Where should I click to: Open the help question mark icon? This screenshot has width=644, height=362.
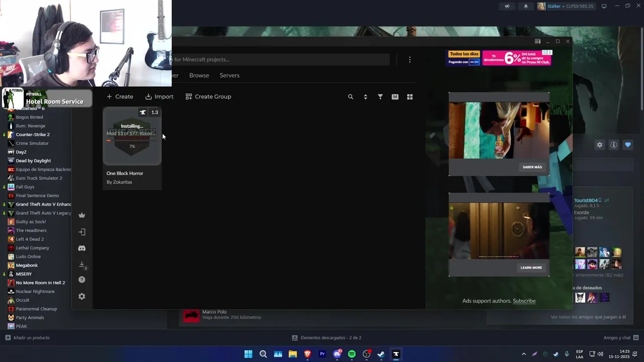pos(82,280)
